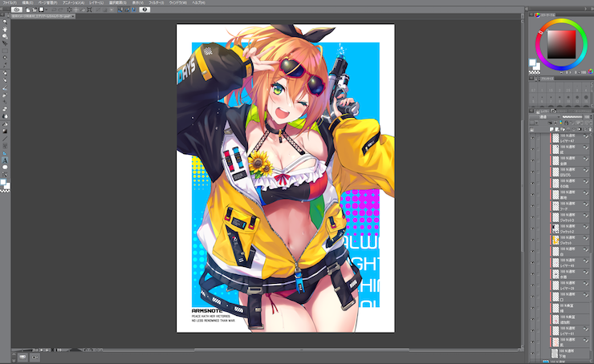Toggle Clip to layer below

[550, 123]
